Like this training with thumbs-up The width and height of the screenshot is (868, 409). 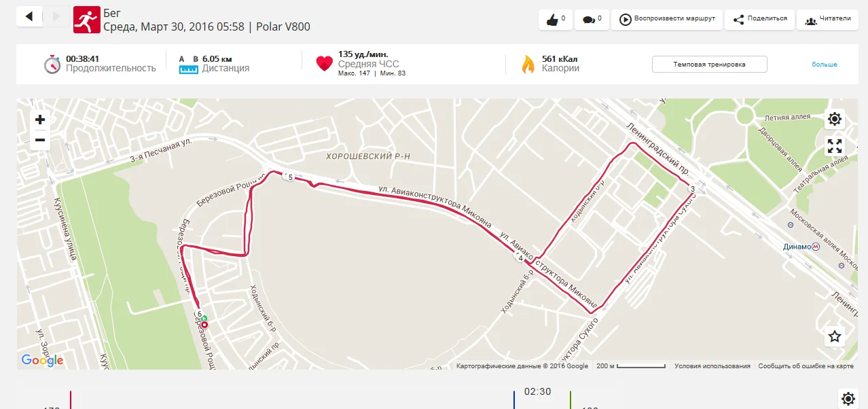(556, 19)
